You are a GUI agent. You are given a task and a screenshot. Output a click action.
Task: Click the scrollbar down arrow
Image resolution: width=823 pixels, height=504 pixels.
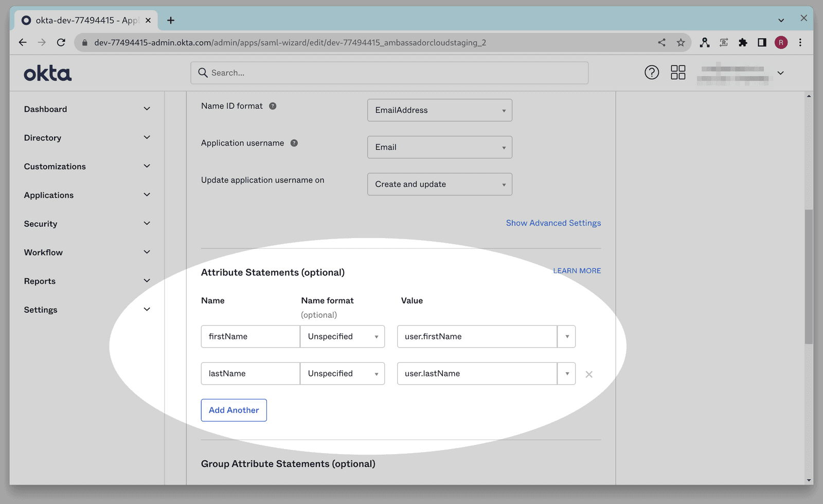tap(809, 480)
